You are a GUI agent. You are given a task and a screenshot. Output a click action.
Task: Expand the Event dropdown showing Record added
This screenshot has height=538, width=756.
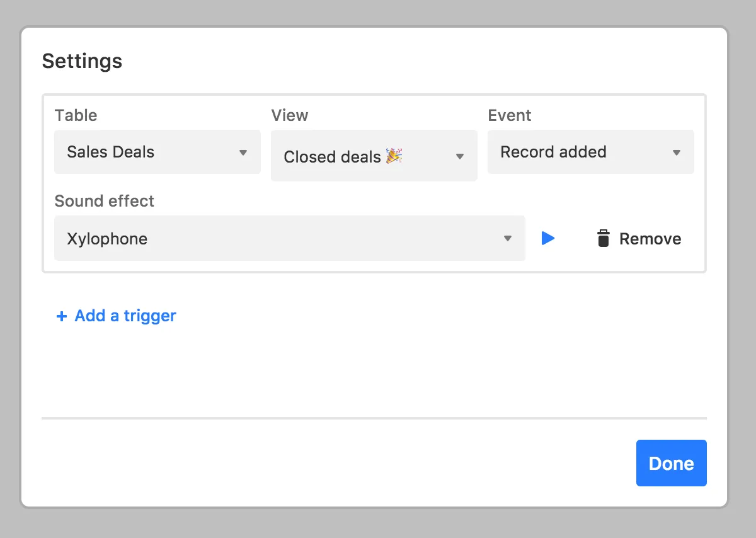pyautogui.click(x=590, y=152)
